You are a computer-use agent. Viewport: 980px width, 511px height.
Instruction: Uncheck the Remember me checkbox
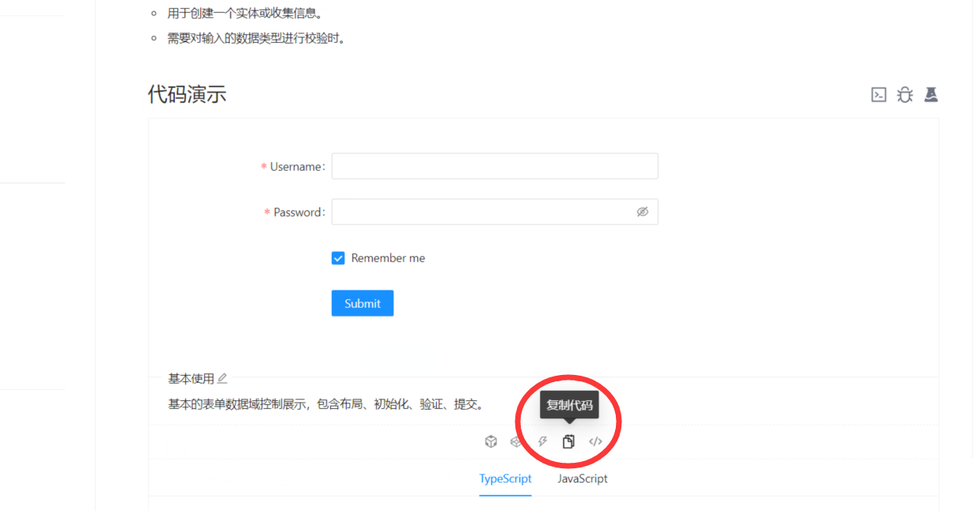tap(338, 258)
